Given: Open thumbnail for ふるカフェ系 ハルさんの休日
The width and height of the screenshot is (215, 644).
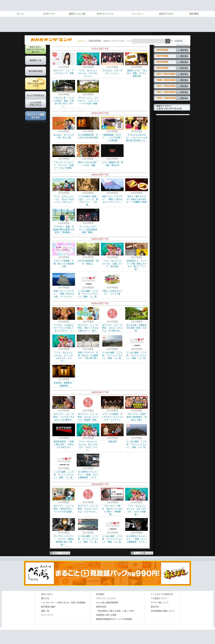Looking at the screenshot, I should pos(64,86).
